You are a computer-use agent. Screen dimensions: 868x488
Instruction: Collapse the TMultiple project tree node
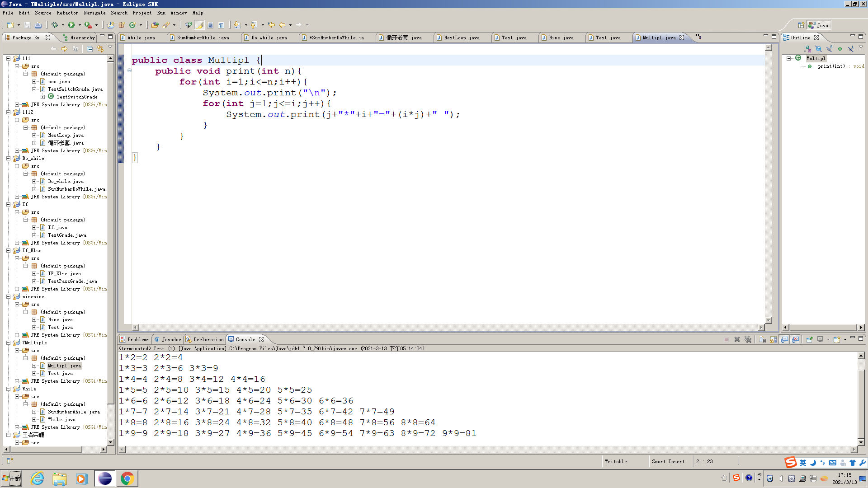coord(9,343)
